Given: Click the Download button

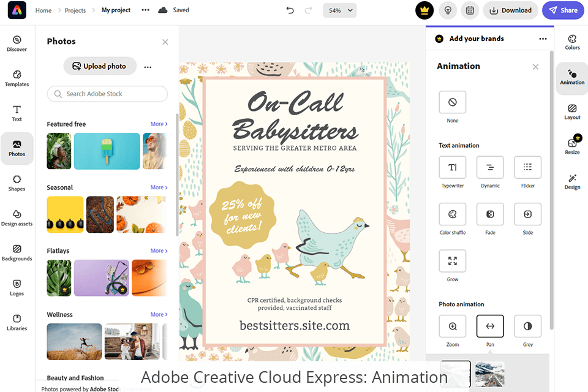Looking at the screenshot, I should click(x=510, y=10).
